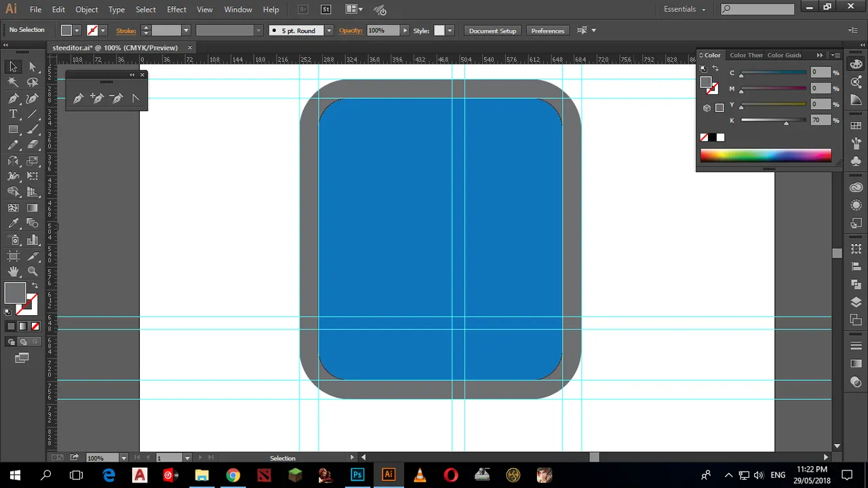Viewport: 868px width, 488px height.
Task: Choose Delete Anchor Point tool in floating panel
Action: 116,98
